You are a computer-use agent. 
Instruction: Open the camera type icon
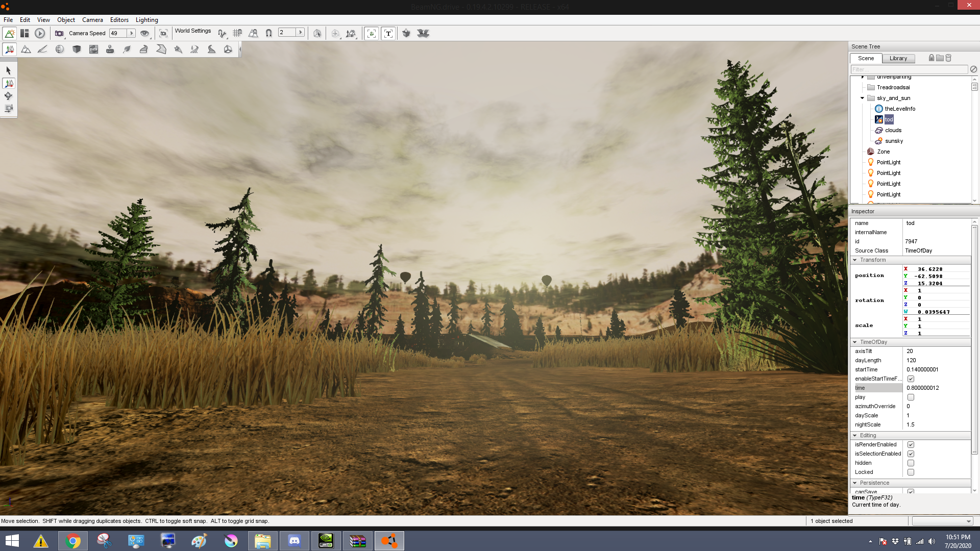click(59, 34)
